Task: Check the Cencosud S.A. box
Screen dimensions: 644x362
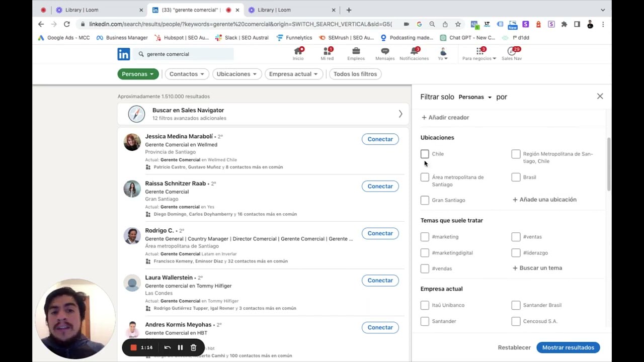Action: click(516, 321)
